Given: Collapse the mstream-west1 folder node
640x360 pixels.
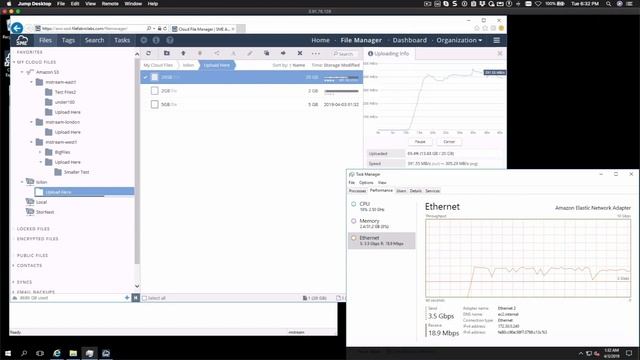Looking at the screenshot, I should 31,142.
